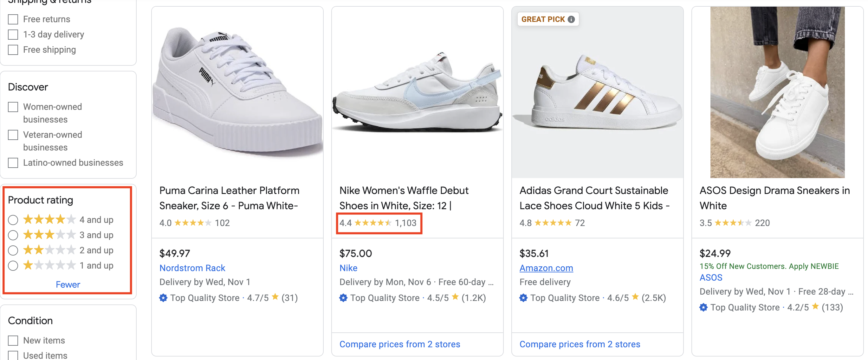
Task: Expand Compare prices under Nike shoes
Action: pos(400,344)
